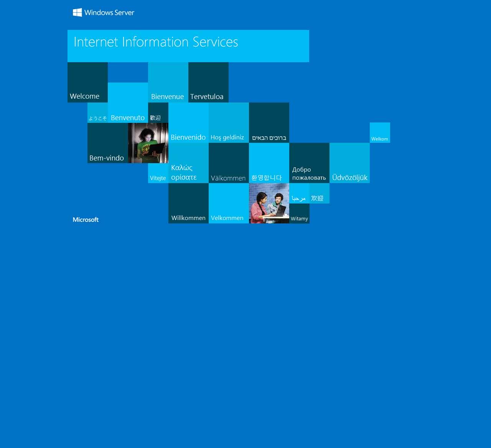Image resolution: width=491 pixels, height=448 pixels.
Task: Open the Bienvenido tile
Action: (188, 122)
